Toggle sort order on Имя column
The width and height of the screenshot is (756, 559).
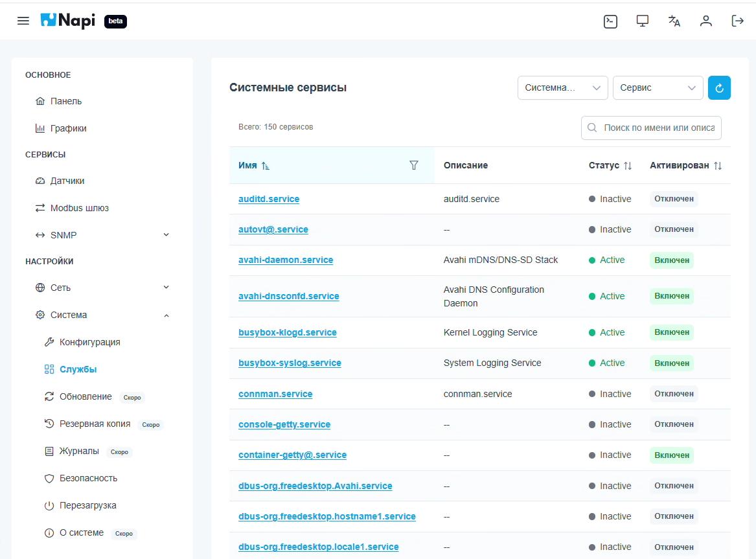click(265, 166)
